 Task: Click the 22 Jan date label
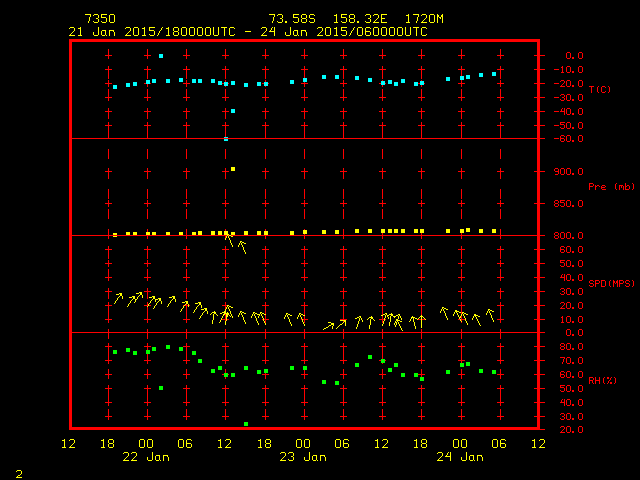coord(145,457)
